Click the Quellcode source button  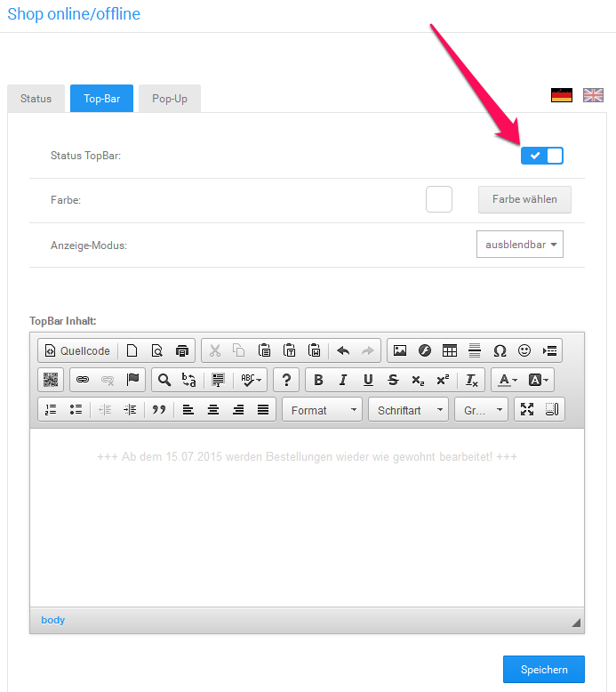[78, 350]
